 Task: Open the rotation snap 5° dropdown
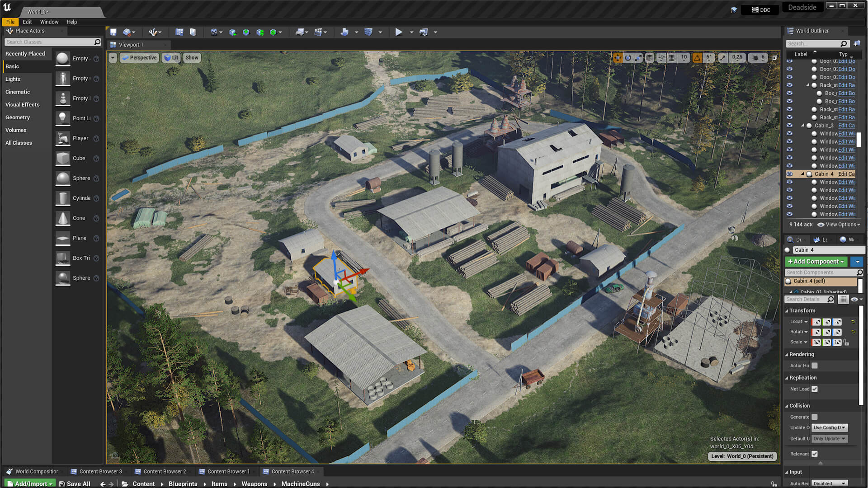709,58
